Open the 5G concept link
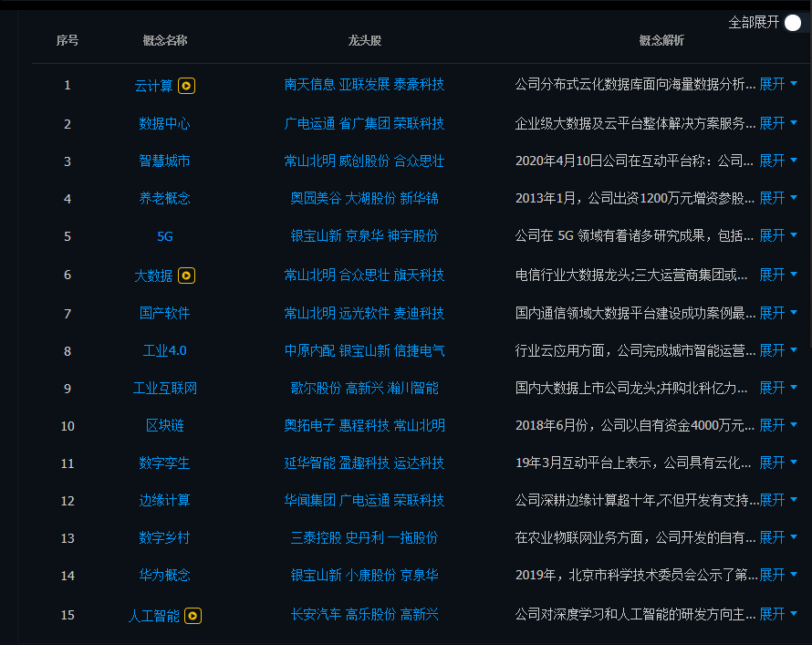The image size is (812, 645). [164, 236]
